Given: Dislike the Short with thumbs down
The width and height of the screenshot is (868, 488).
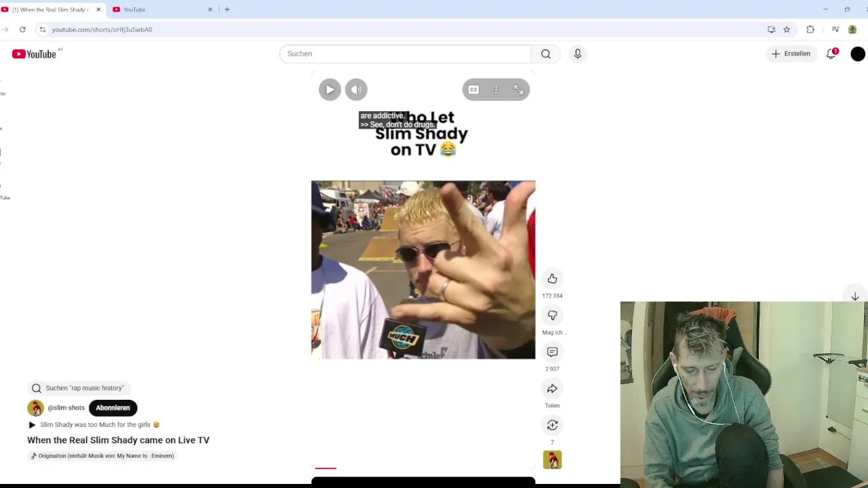Looking at the screenshot, I should [x=552, y=315].
